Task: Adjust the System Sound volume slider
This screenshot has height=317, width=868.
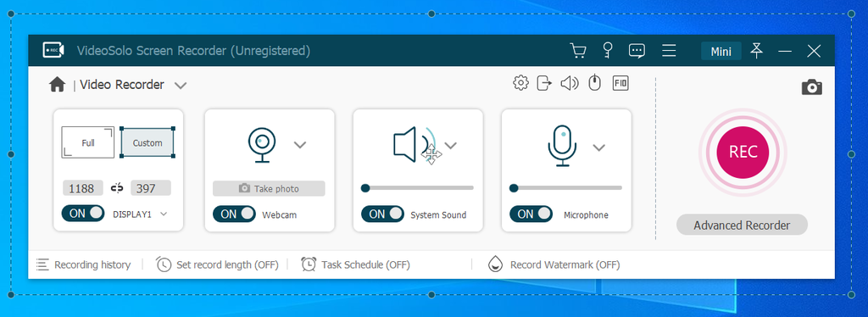Action: coord(418,188)
